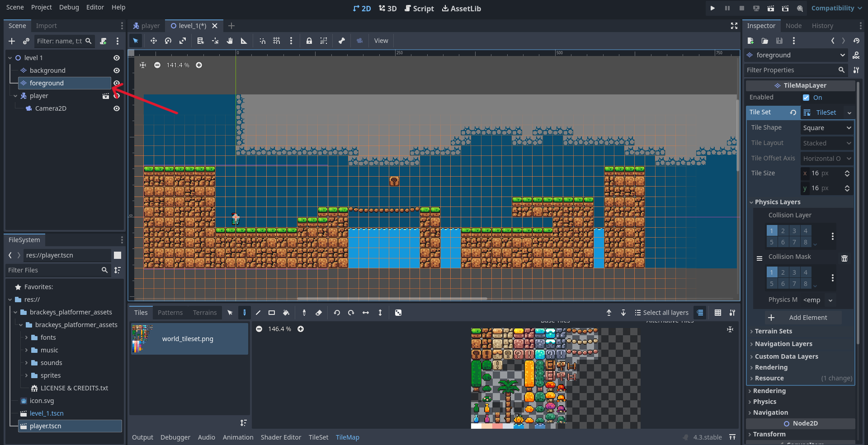Collapse the player node tree
Screen dimensions: 868x445
pyautogui.click(x=15, y=96)
